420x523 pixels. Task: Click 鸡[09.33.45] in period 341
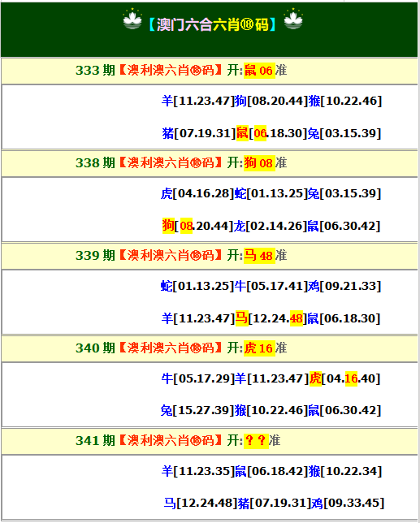point(348,503)
